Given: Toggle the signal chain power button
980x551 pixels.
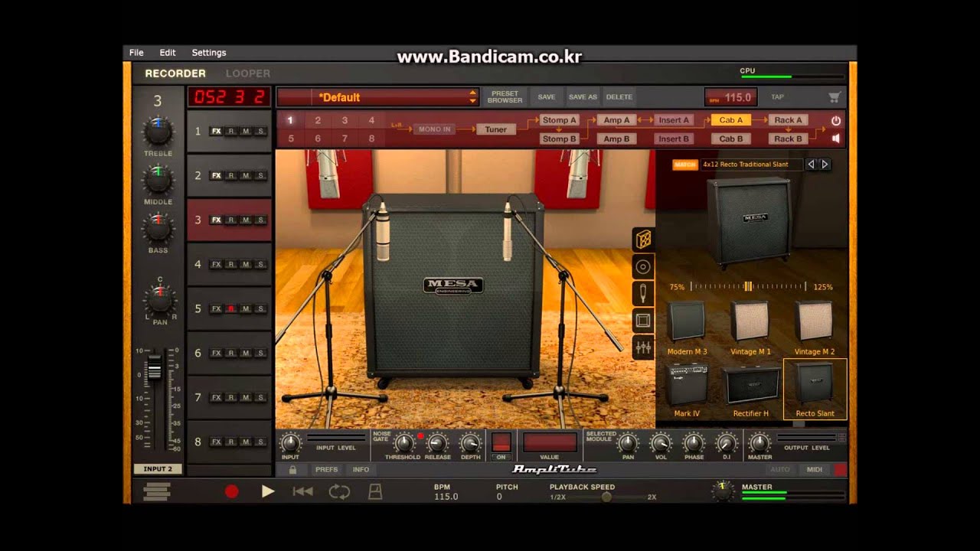Looking at the screenshot, I should pos(836,120).
